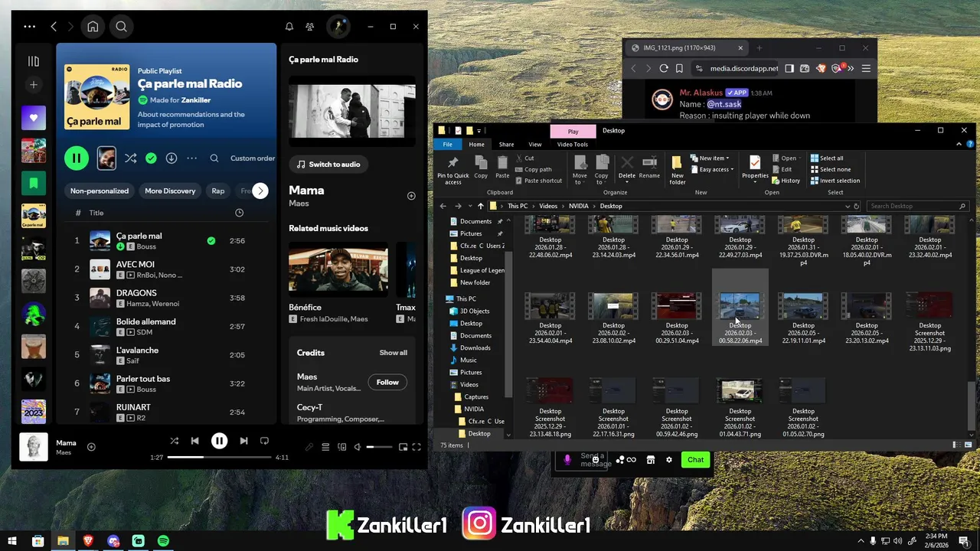This screenshot has width=980, height=551.
Task: Go up one folder level in Explorer
Action: 480,206
